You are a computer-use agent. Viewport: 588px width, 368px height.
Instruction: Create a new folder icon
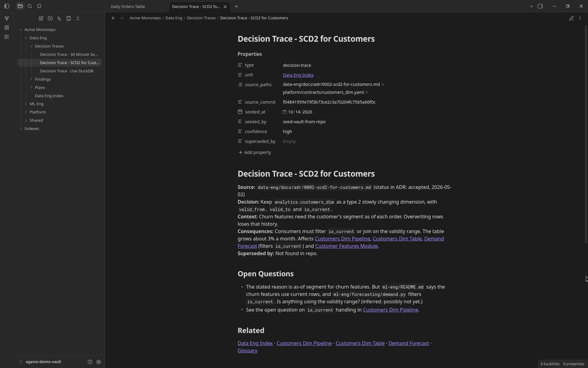click(x=50, y=18)
